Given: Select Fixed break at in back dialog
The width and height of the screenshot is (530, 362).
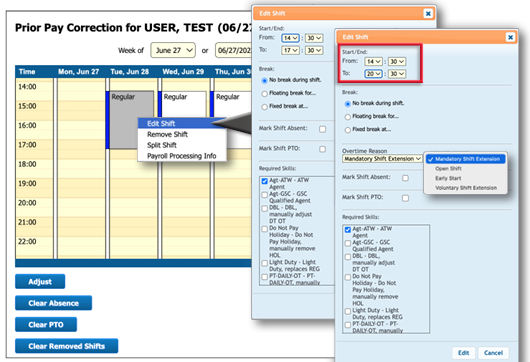Looking at the screenshot, I should (x=264, y=107).
